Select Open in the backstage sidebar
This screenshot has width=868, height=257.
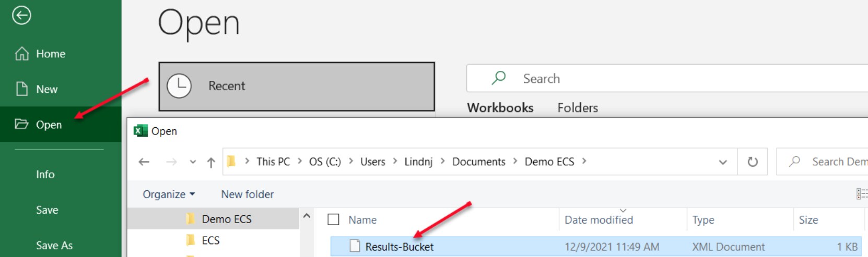tap(61, 125)
